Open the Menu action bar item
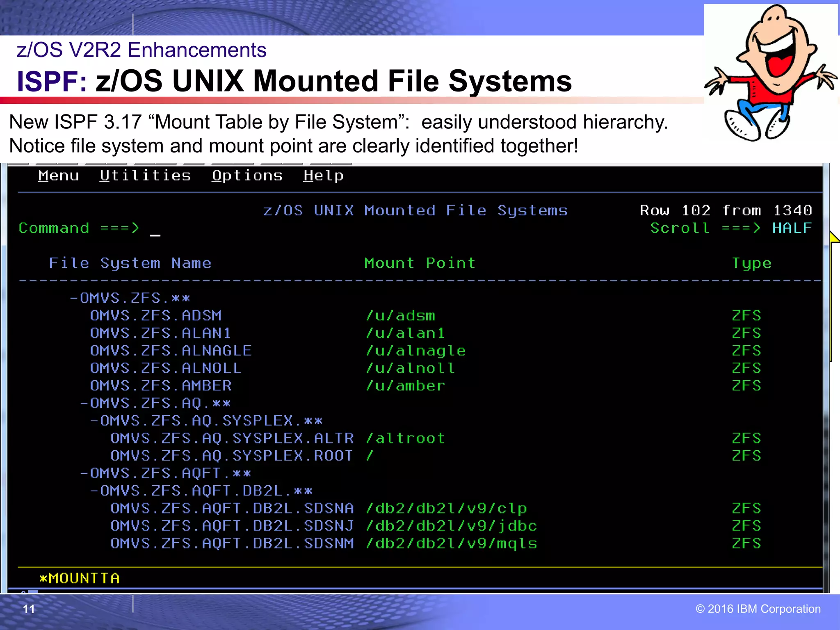 [59, 176]
